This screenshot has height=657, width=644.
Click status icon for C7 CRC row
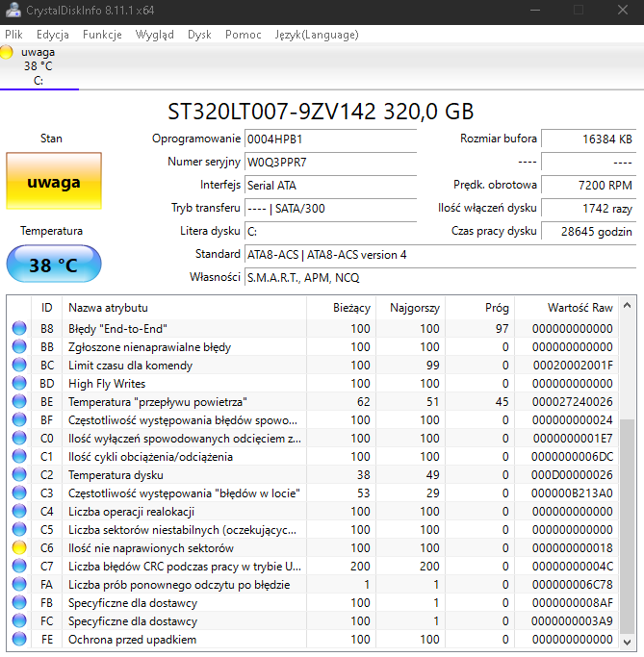click(x=19, y=566)
